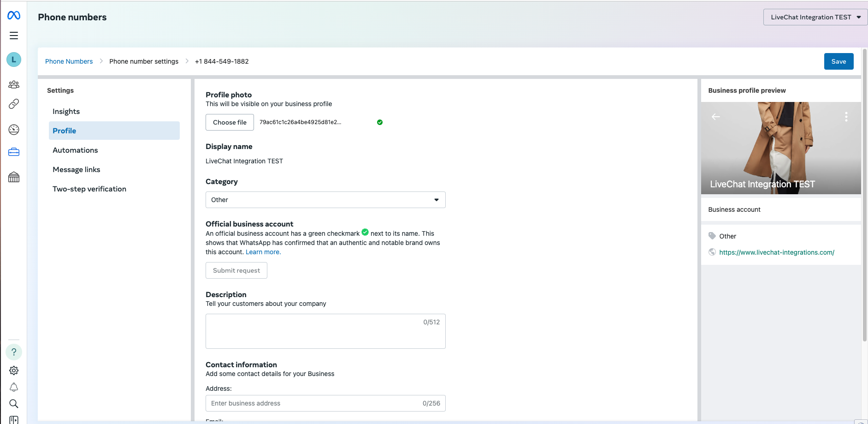Image resolution: width=868 pixels, height=424 pixels.
Task: Click the Save button
Action: [x=838, y=61]
